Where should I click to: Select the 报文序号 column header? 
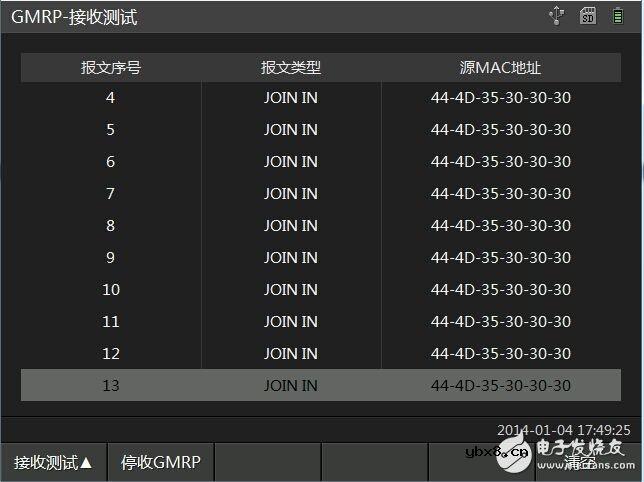[x=111, y=67]
